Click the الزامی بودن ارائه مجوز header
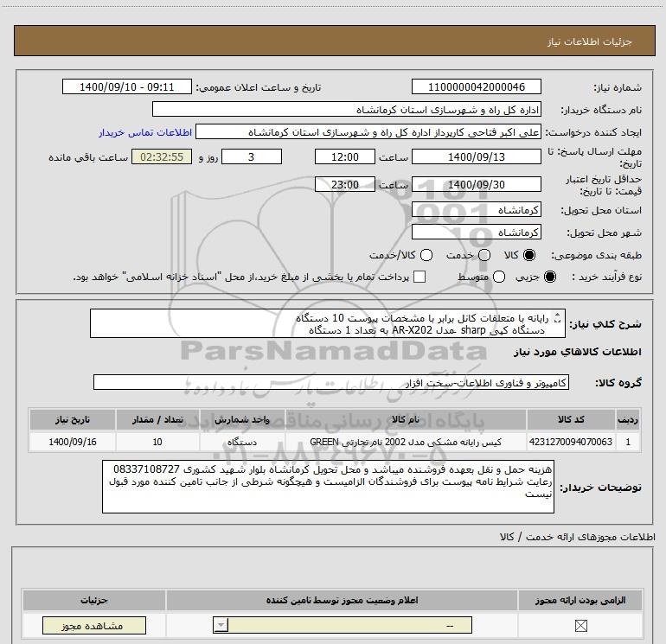Screen dimensions: 666x644 (580, 600)
